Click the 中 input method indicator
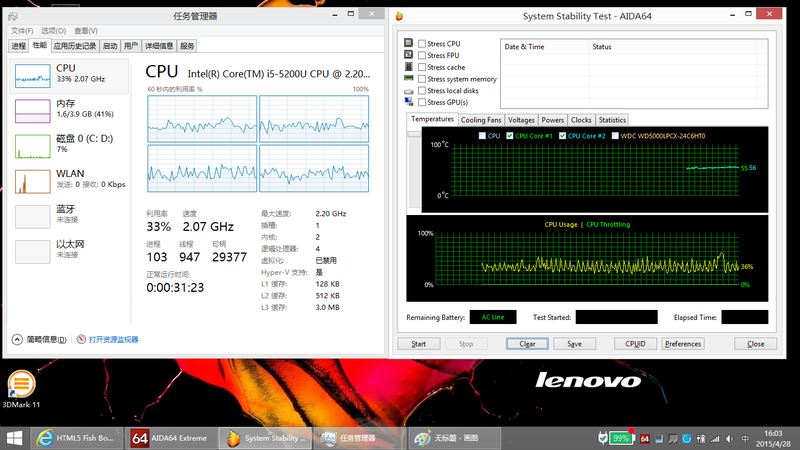Viewport: 800px width, 450px height. pos(745,439)
